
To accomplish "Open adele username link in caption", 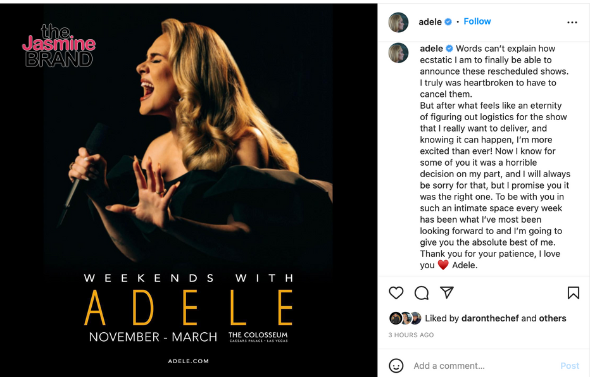I will 431,49.
